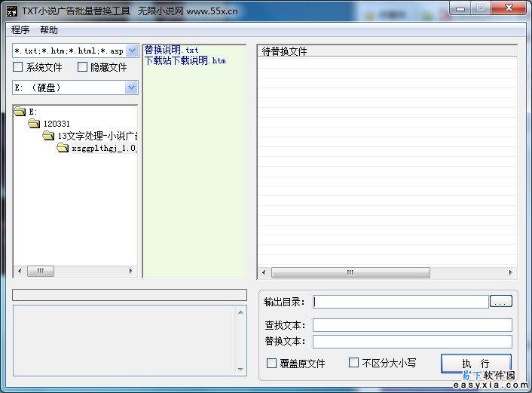This screenshot has height=393, width=532.
Task: Click 待替换文件 list scroll right arrow
Action: [x=511, y=272]
